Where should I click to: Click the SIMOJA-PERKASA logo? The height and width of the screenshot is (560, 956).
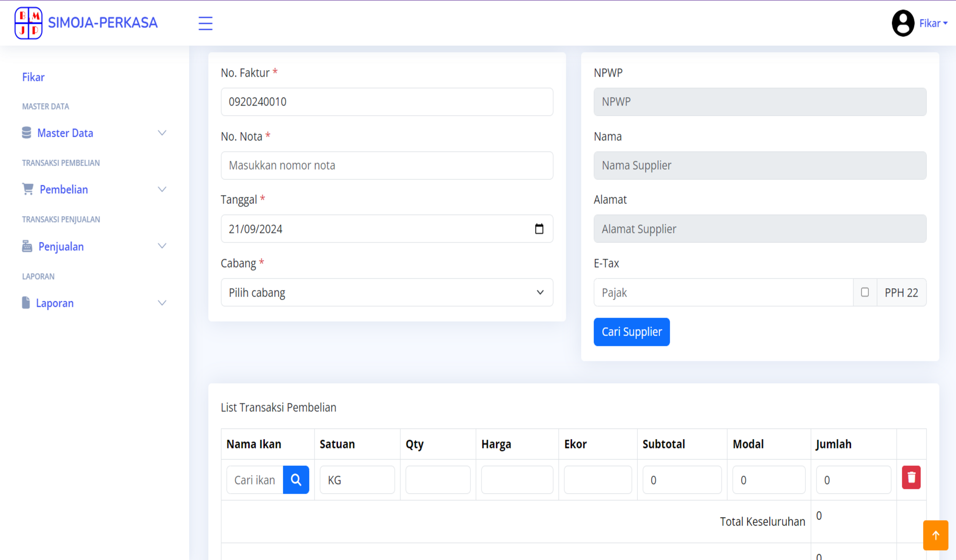point(28,23)
